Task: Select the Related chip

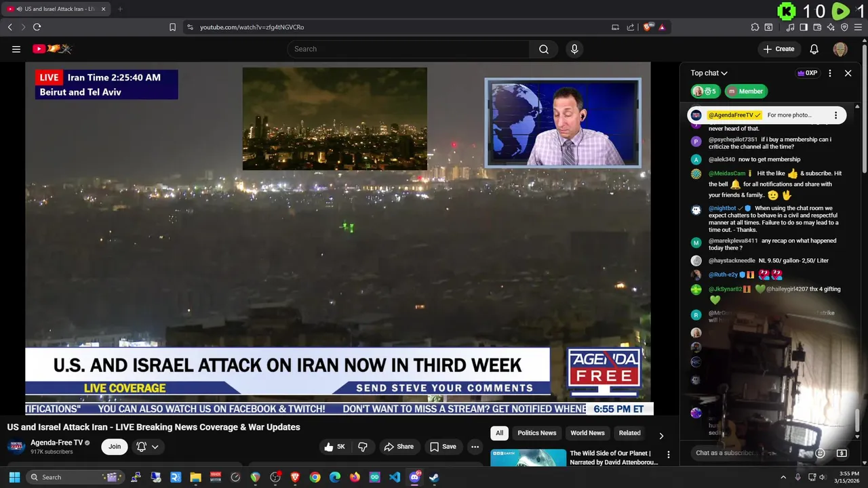Action: (x=629, y=433)
